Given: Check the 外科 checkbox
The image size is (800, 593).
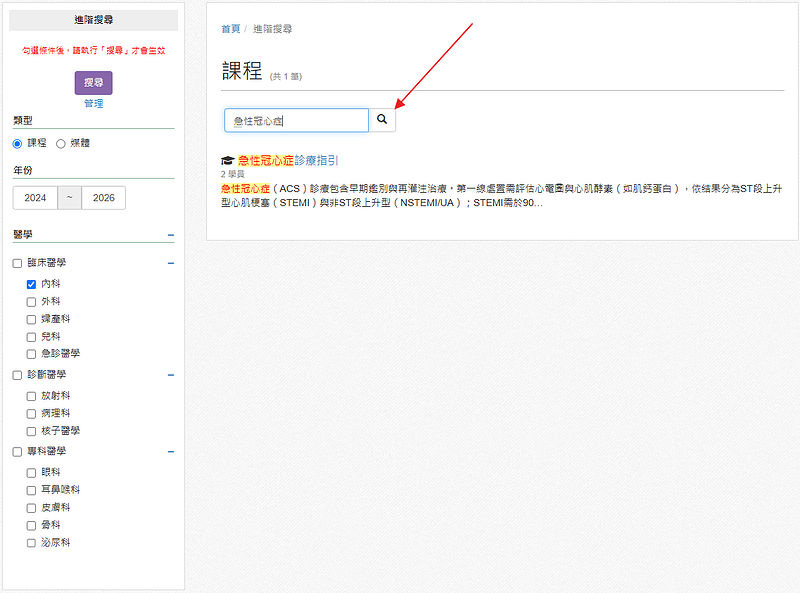Looking at the screenshot, I should click(31, 302).
